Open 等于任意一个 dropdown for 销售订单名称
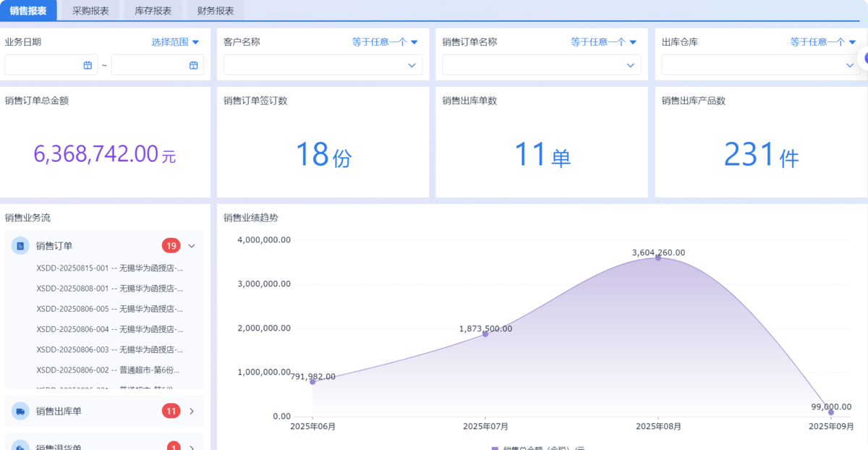 coord(603,42)
